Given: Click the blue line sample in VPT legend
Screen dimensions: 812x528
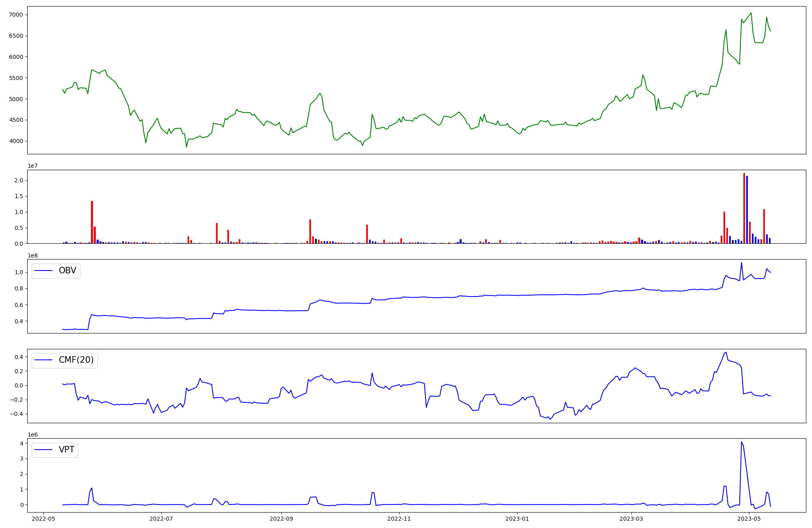Looking at the screenshot, I should (44, 450).
